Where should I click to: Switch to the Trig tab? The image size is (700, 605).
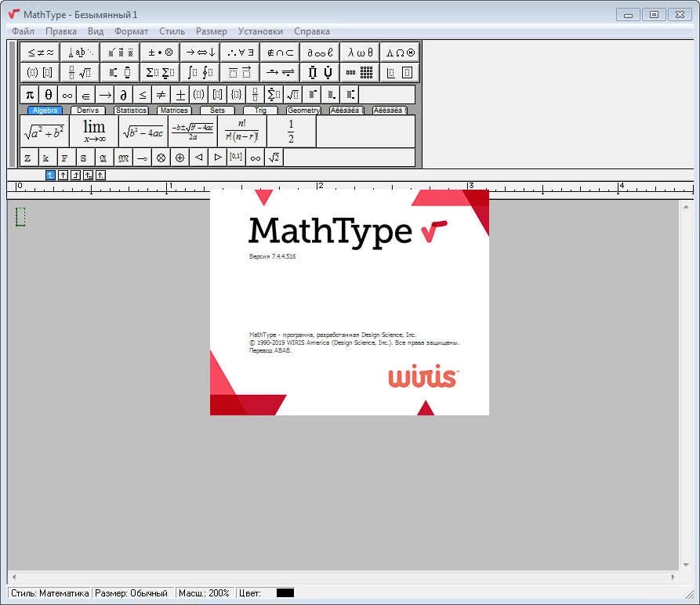point(260,110)
